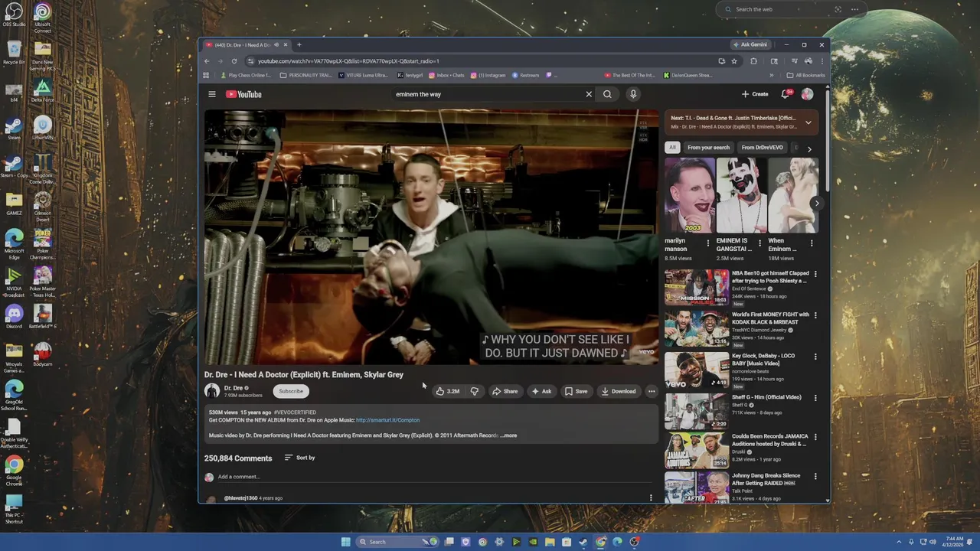
Task: Open the PERSONALITY TRAI... bookmark folder
Action: tap(306, 75)
